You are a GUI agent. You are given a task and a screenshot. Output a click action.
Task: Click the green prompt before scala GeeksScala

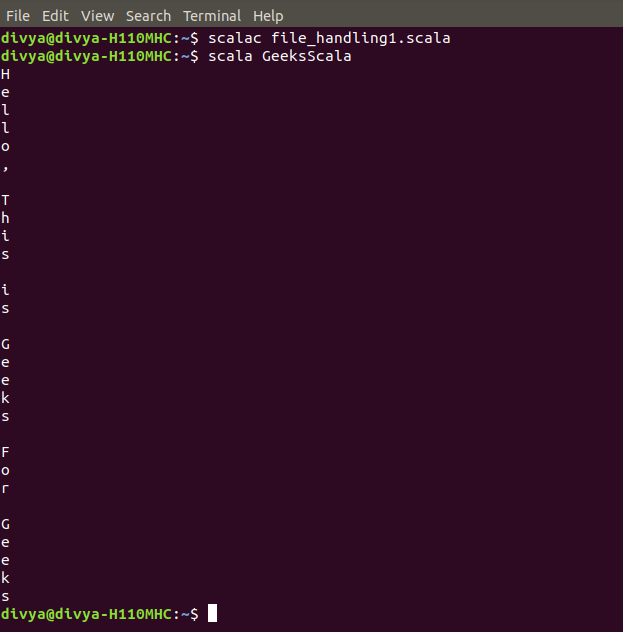tap(100, 56)
